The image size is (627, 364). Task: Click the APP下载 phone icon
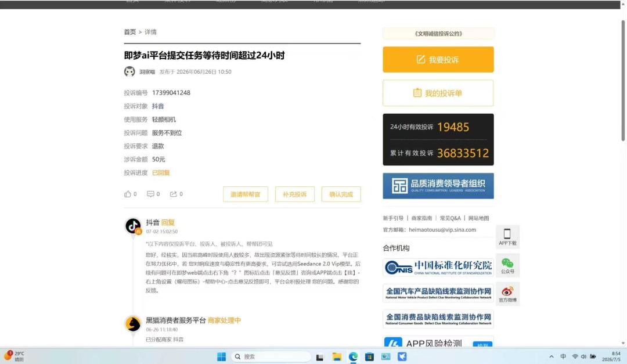coord(507,233)
